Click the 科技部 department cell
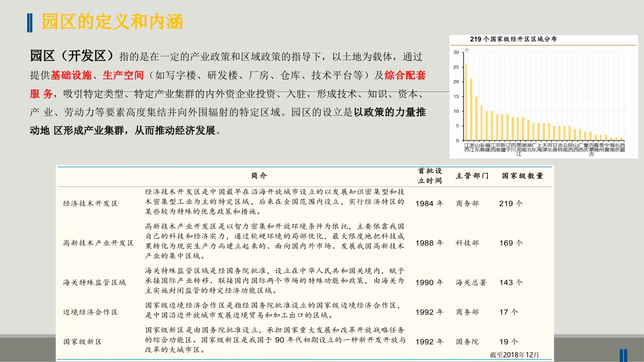This screenshot has width=644, height=362. (x=467, y=243)
